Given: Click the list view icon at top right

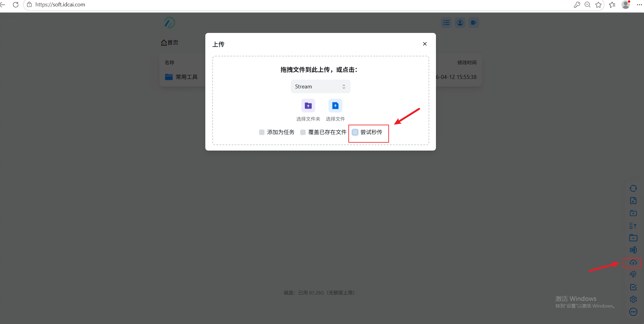Looking at the screenshot, I should [446, 22].
